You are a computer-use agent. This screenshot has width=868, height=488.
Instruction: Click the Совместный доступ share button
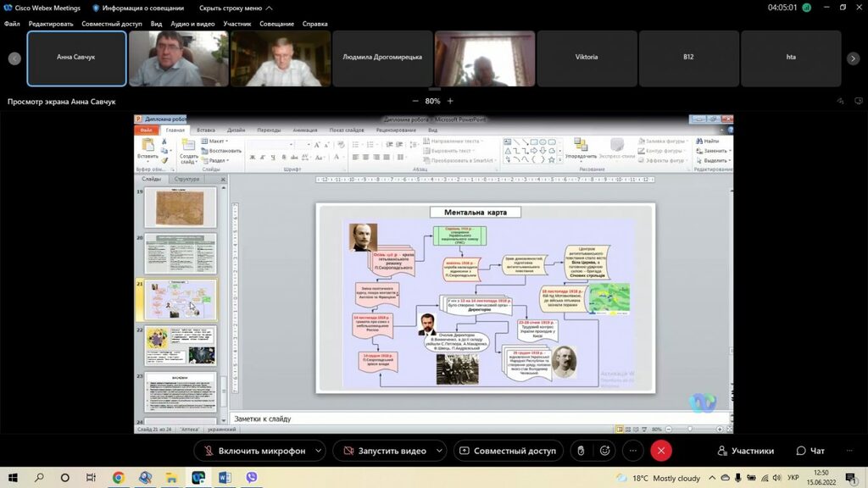click(507, 451)
